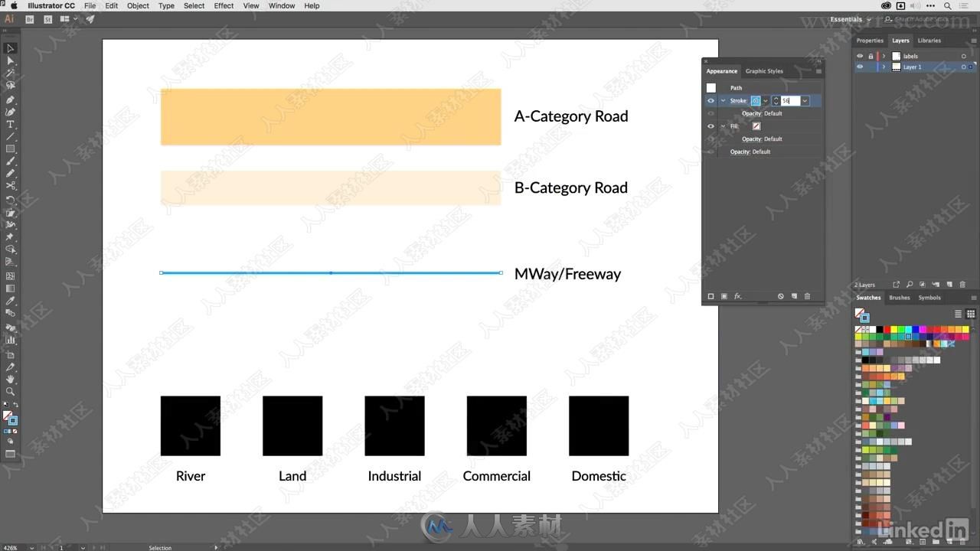Select the Column Graph tool

10,340
